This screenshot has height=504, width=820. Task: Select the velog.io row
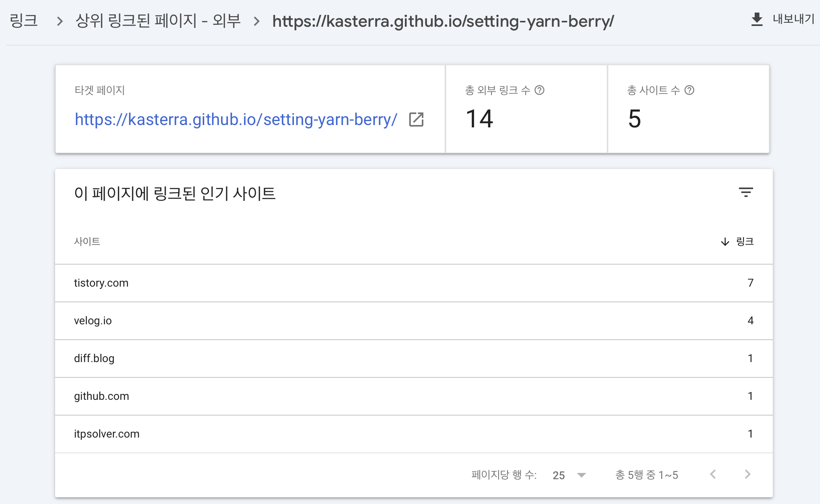click(x=93, y=321)
